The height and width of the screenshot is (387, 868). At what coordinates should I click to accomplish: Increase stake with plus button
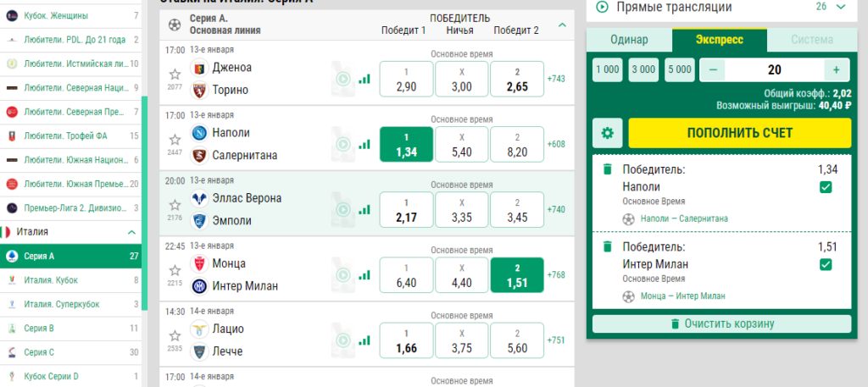pos(836,69)
